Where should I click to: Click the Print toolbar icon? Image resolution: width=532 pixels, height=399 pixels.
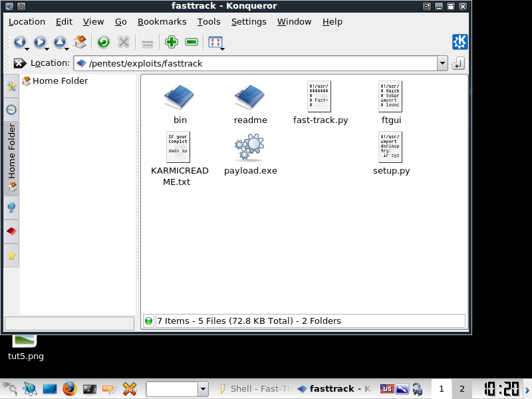pos(147,43)
